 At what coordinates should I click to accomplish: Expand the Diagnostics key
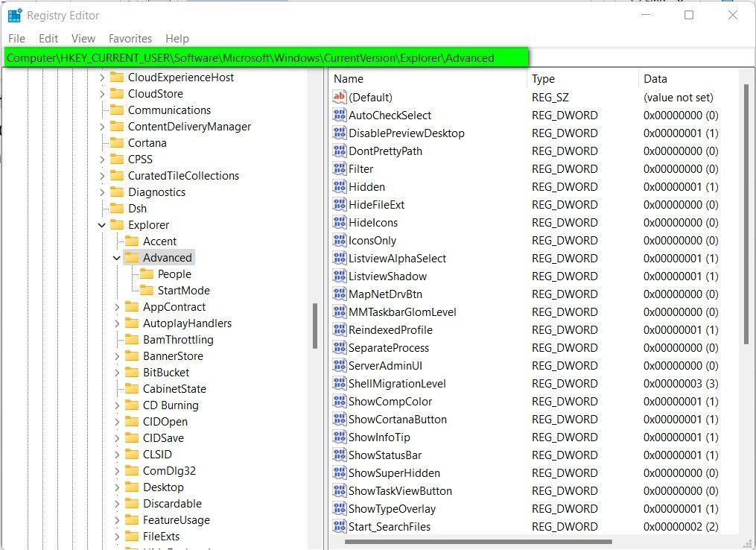[102, 192]
